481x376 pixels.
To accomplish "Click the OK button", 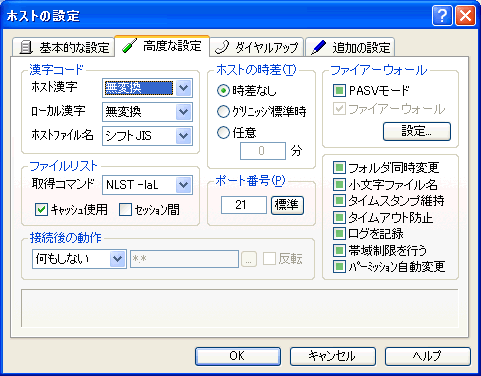I will point(238,356).
